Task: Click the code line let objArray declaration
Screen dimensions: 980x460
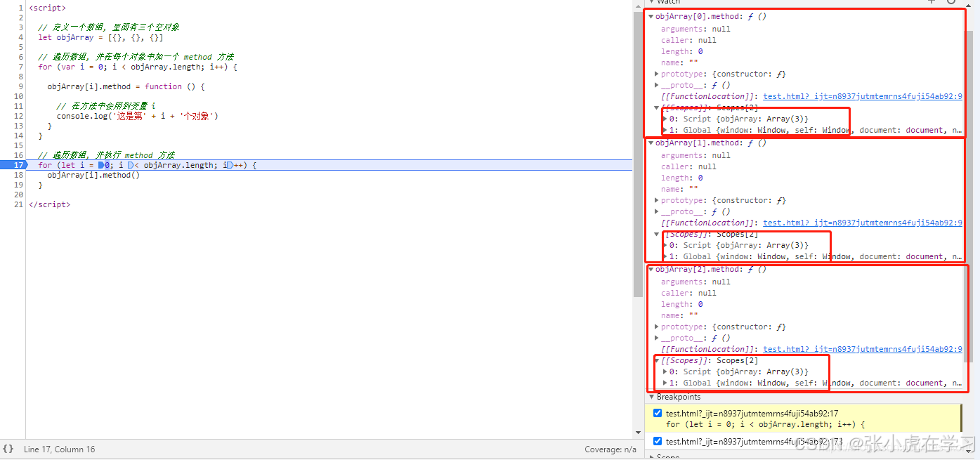Action: click(x=100, y=37)
